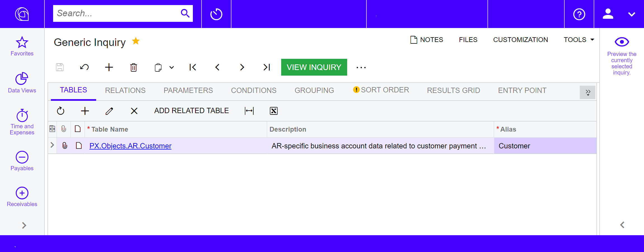Viewport: 644px width, 252px height.
Task: Open attachments via the row paperclip icon
Action: click(64, 146)
